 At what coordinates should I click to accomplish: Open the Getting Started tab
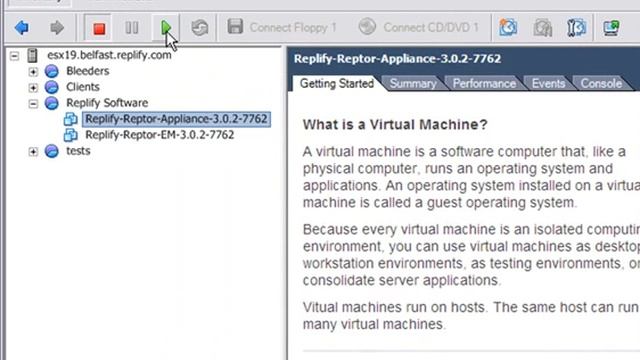(x=337, y=84)
